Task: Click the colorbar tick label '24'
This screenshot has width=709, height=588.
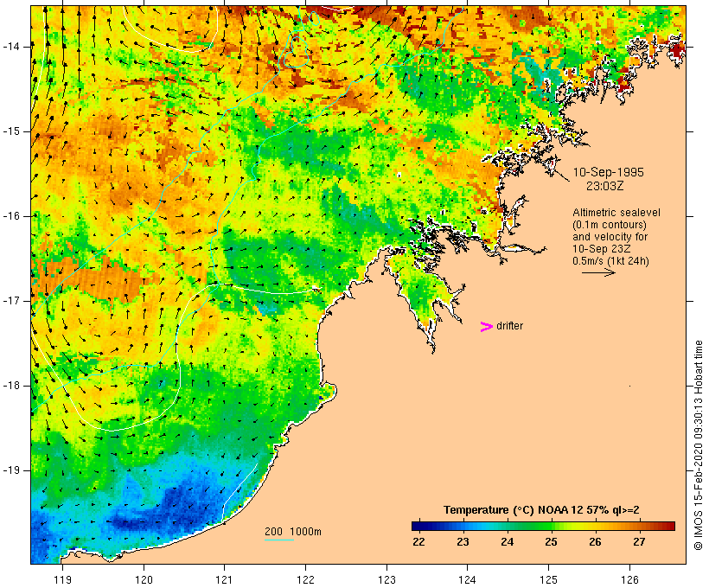Action: coord(507,541)
